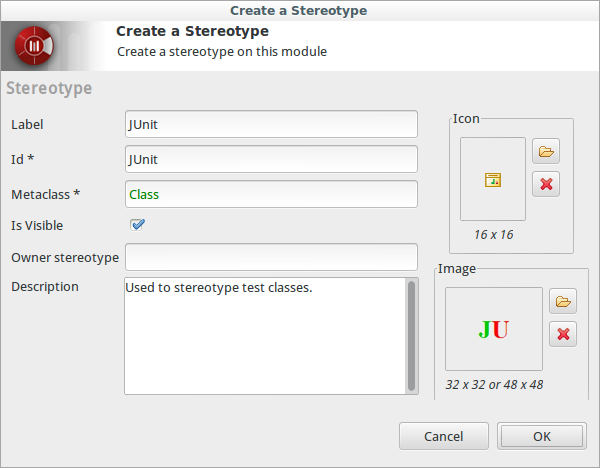Viewport: 600px width, 468px height.
Task: Confirm the stereotype with OK
Action: pyautogui.click(x=541, y=436)
